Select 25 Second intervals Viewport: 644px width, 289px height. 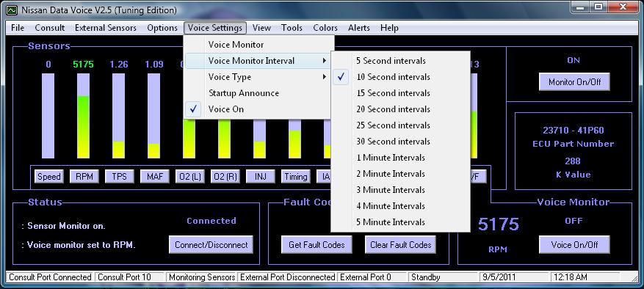coord(400,125)
